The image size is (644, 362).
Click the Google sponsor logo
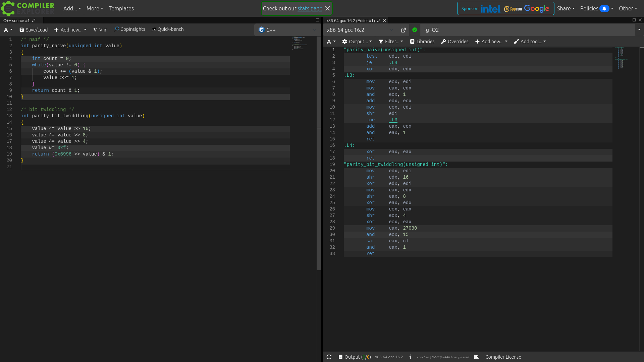click(x=537, y=9)
